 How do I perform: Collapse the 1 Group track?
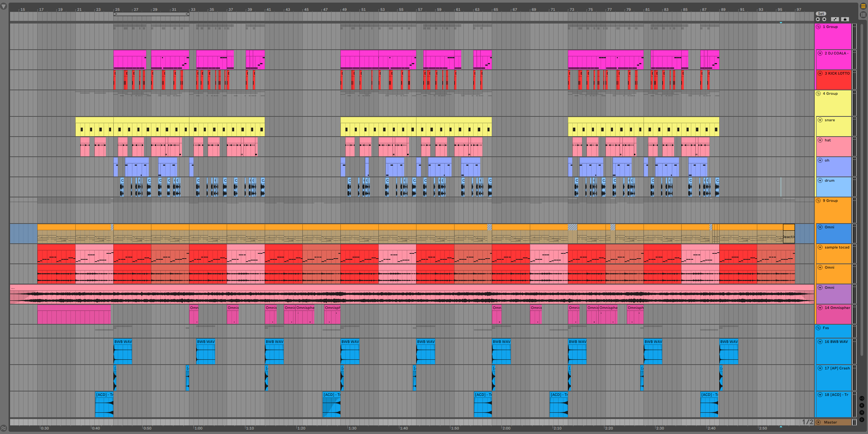tap(818, 27)
